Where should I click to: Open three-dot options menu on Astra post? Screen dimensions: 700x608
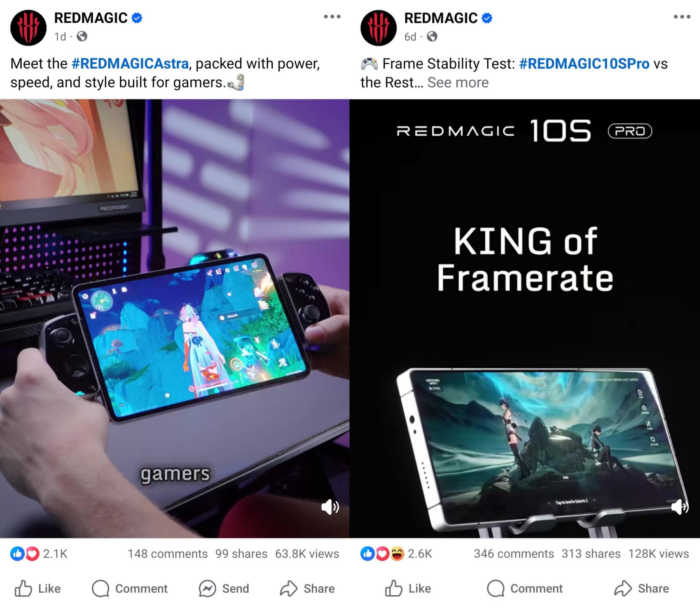point(332,16)
